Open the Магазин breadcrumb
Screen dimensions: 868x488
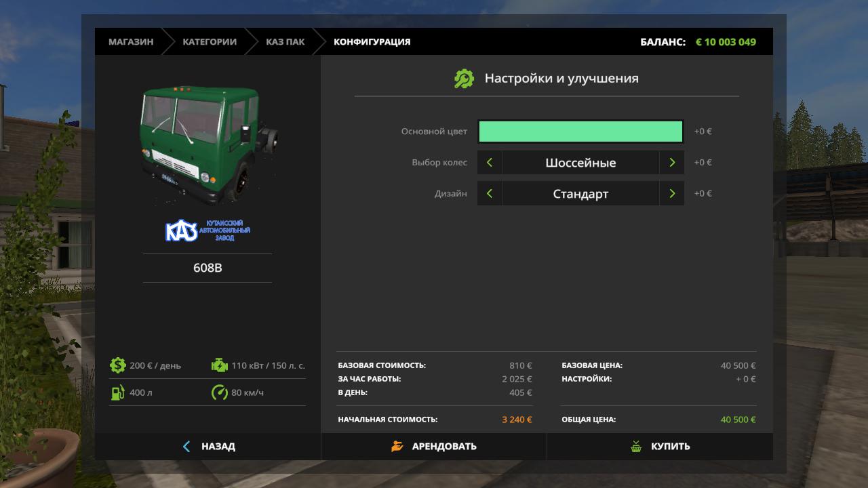pyautogui.click(x=131, y=42)
